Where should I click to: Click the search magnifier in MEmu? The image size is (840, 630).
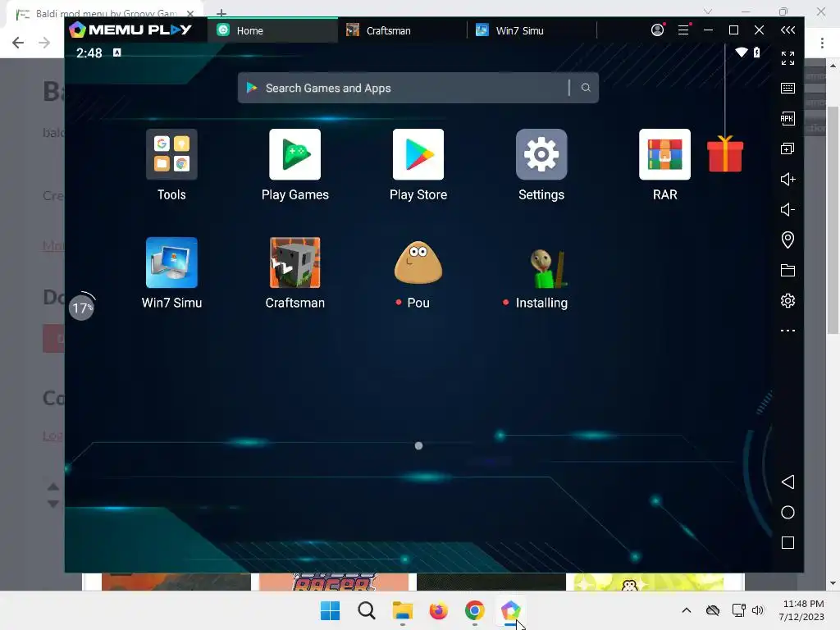pos(586,87)
